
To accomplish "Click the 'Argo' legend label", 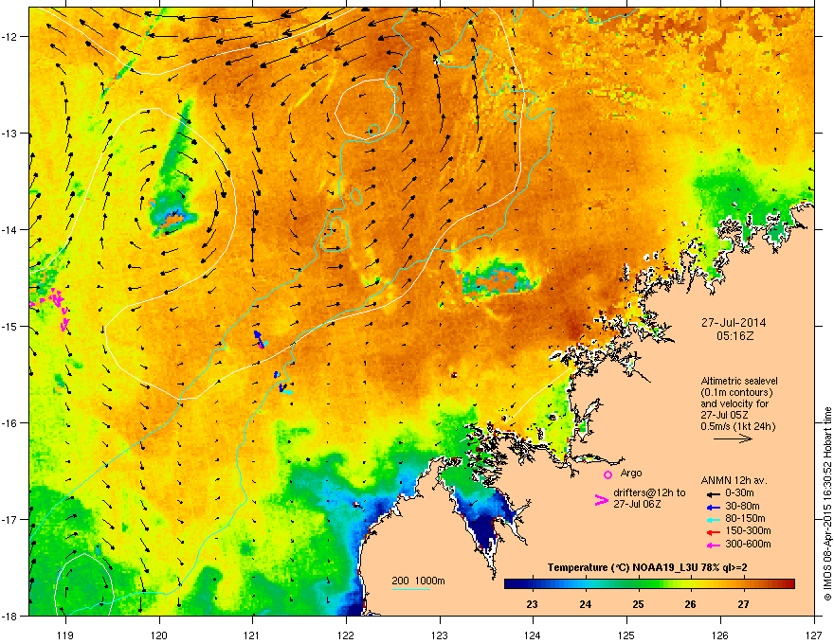I will (631, 473).
